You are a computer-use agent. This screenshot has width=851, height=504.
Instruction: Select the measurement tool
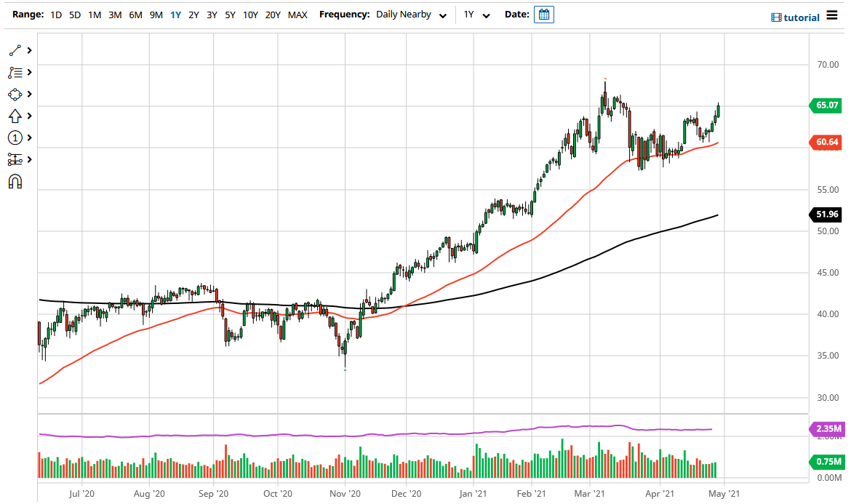point(15,159)
